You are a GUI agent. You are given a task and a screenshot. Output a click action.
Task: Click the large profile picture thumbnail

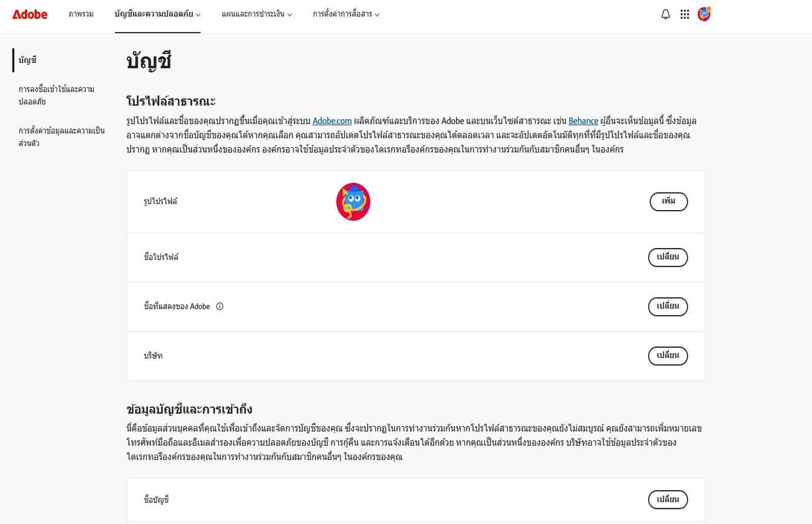tap(353, 202)
